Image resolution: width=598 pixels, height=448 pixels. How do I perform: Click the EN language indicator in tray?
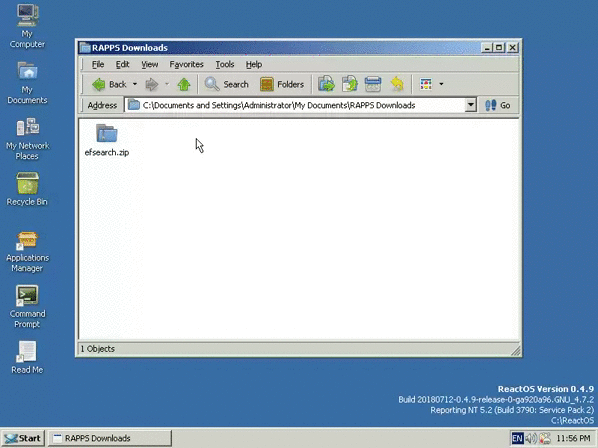point(517,438)
